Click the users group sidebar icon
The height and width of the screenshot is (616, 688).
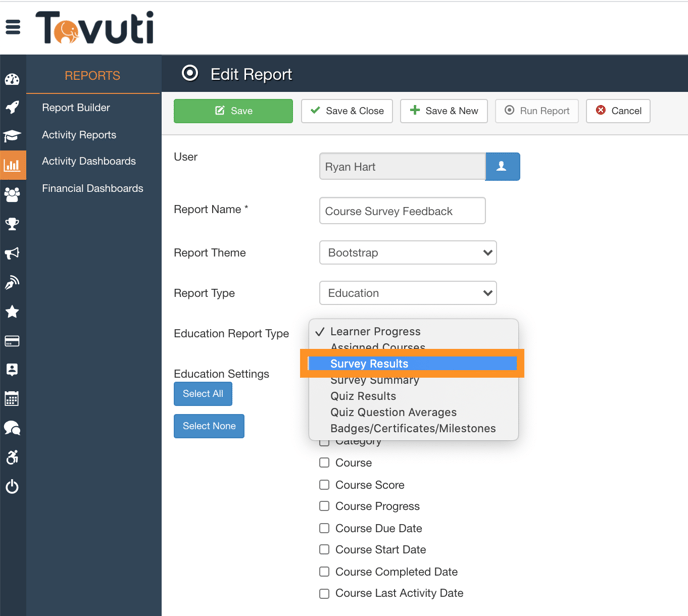[x=12, y=195]
